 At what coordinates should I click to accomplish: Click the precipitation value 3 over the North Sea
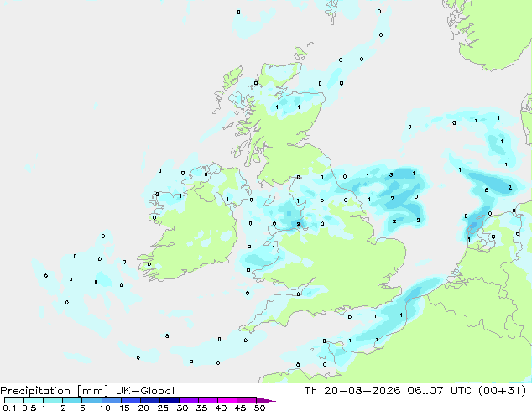pyautogui.click(x=391, y=175)
